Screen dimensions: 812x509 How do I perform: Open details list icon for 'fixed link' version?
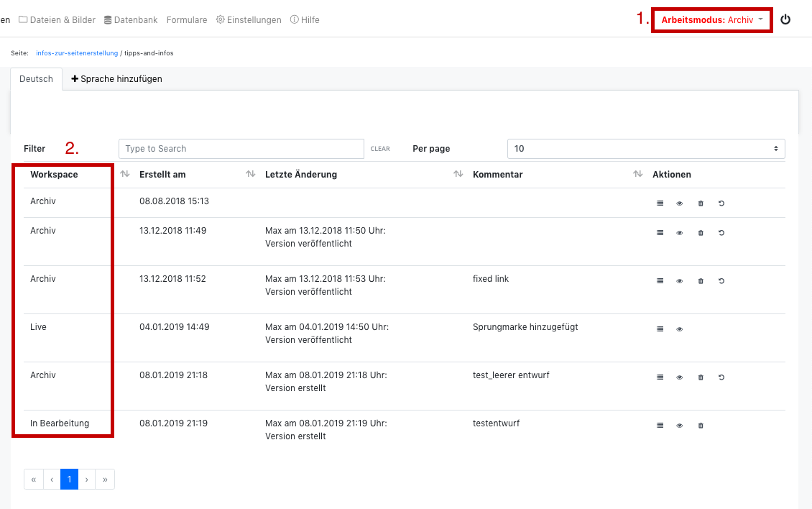(660, 281)
